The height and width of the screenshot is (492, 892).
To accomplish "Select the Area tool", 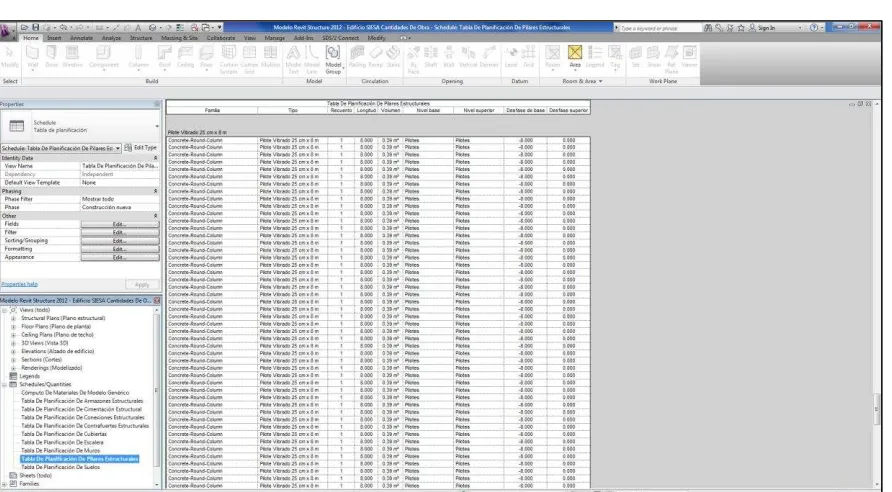I will 575,57.
